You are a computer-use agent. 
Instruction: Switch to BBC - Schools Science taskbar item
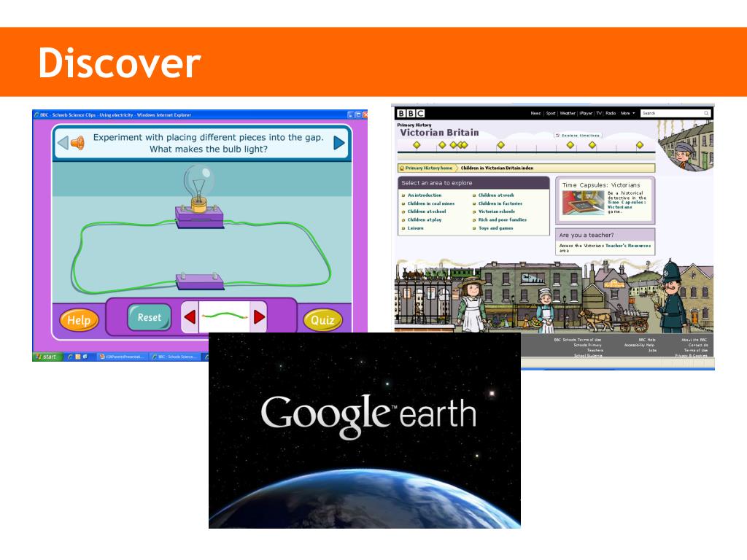175,356
